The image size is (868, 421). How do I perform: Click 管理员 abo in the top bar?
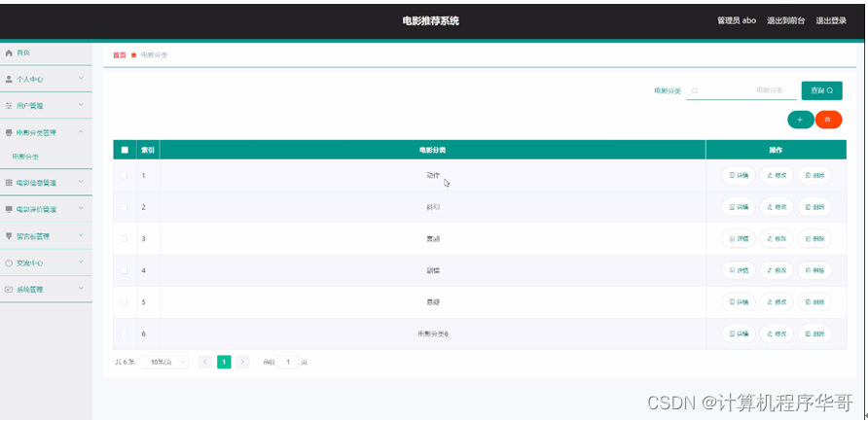[737, 21]
